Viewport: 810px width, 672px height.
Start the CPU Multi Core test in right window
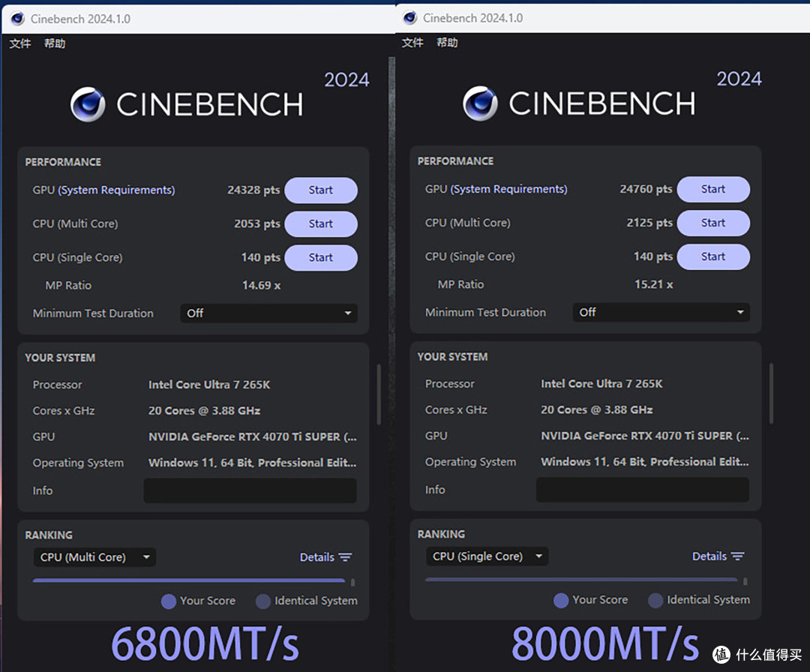coord(713,223)
